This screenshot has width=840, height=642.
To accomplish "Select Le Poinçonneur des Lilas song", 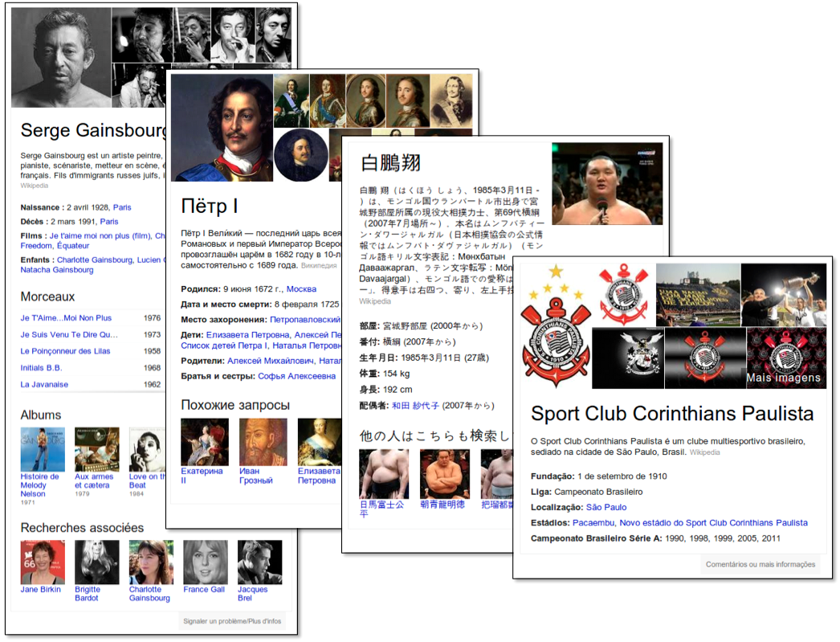I will (x=65, y=351).
